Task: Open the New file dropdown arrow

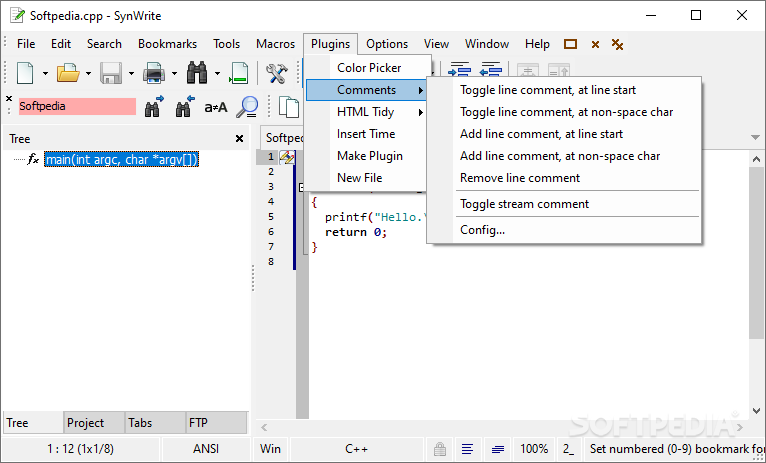Action: pyautogui.click(x=45, y=74)
